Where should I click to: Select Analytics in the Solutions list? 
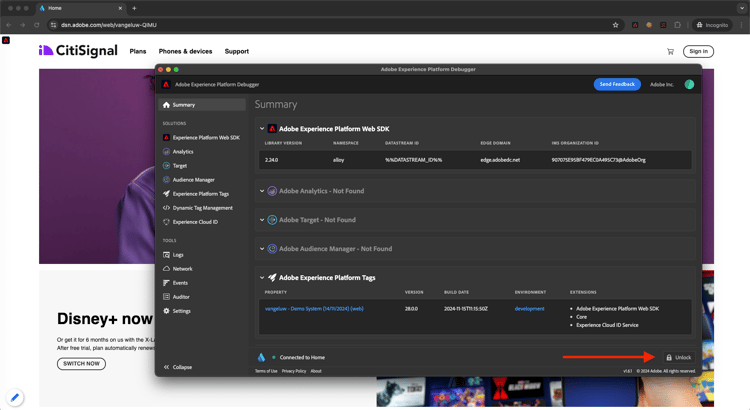182,152
